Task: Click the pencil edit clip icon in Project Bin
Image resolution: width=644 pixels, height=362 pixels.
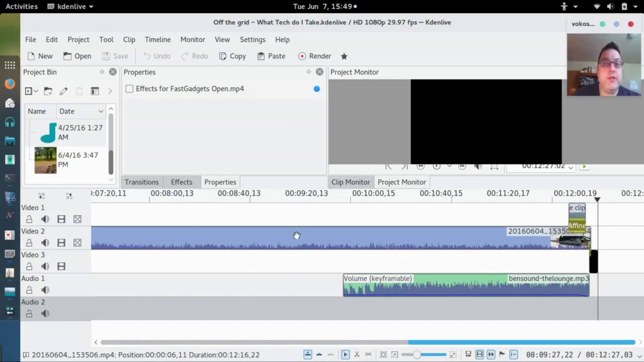Action: pos(63,91)
